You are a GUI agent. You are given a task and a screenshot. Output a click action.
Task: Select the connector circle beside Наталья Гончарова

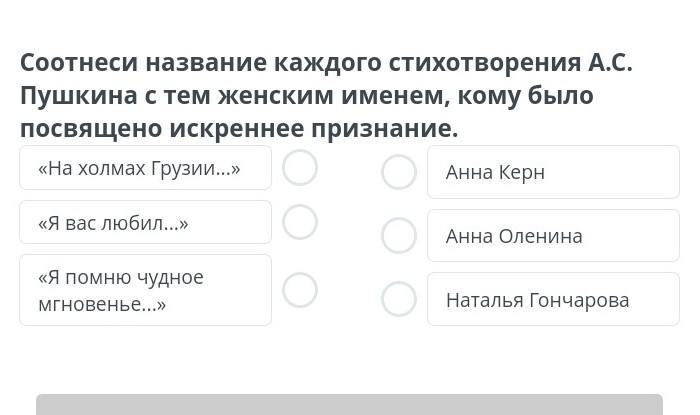point(399,299)
